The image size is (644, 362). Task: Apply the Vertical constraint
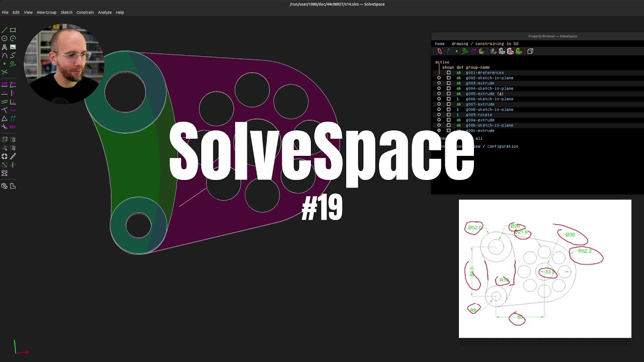pyautogui.click(x=13, y=93)
